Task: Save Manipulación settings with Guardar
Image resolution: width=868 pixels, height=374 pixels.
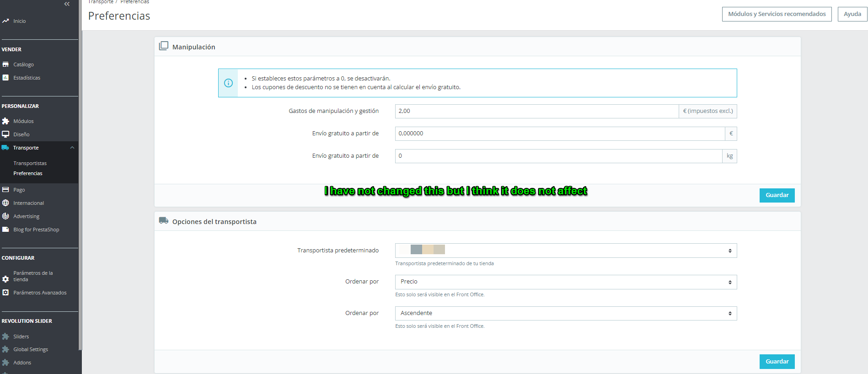Action: point(777,195)
